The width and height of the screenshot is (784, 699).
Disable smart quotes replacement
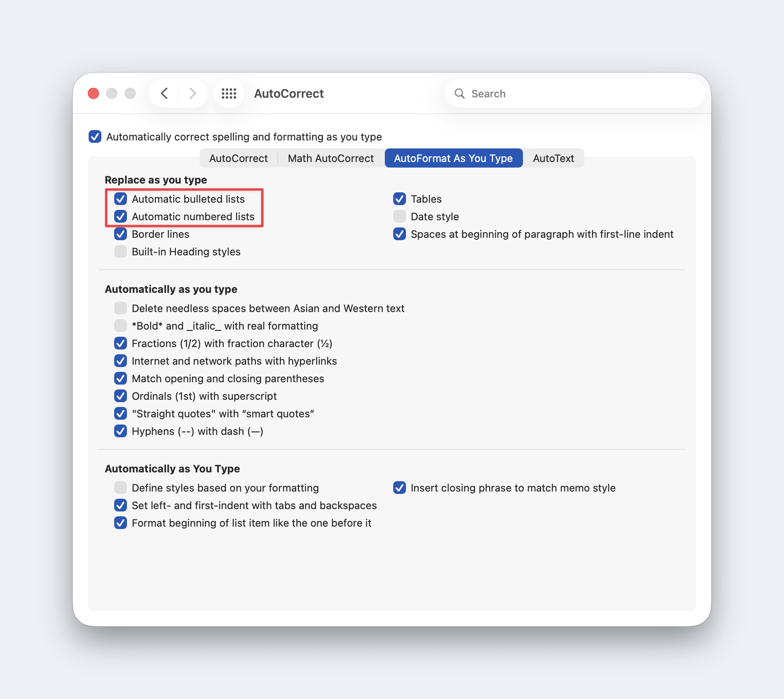(121, 413)
